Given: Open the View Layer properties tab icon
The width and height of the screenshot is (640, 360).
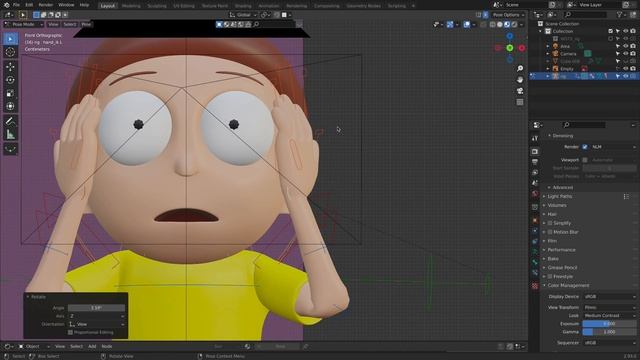Looking at the screenshot, I should pos(535,173).
